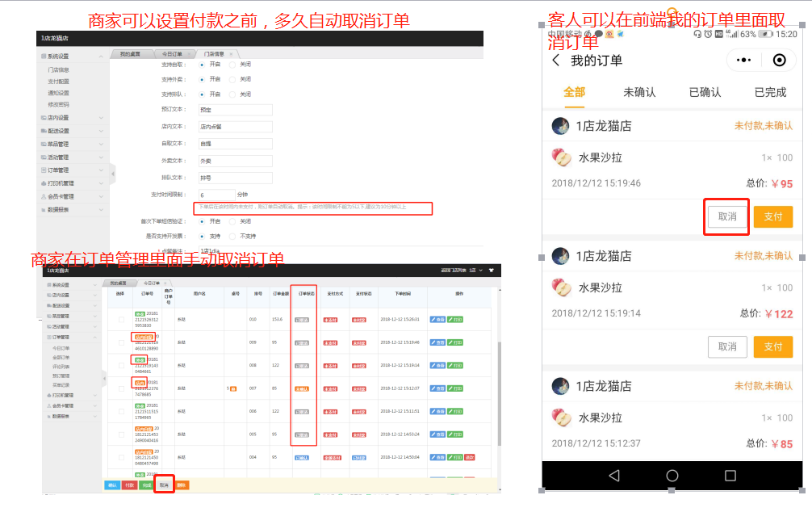Switch to the 已完成 orders tab
Screen dimensions: 812x512
pos(770,92)
